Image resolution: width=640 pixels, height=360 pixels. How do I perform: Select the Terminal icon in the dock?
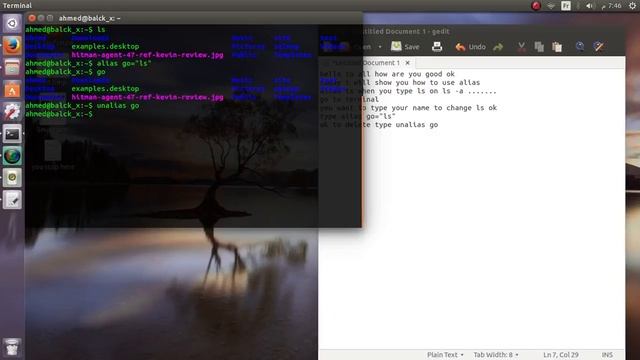pyautogui.click(x=12, y=134)
